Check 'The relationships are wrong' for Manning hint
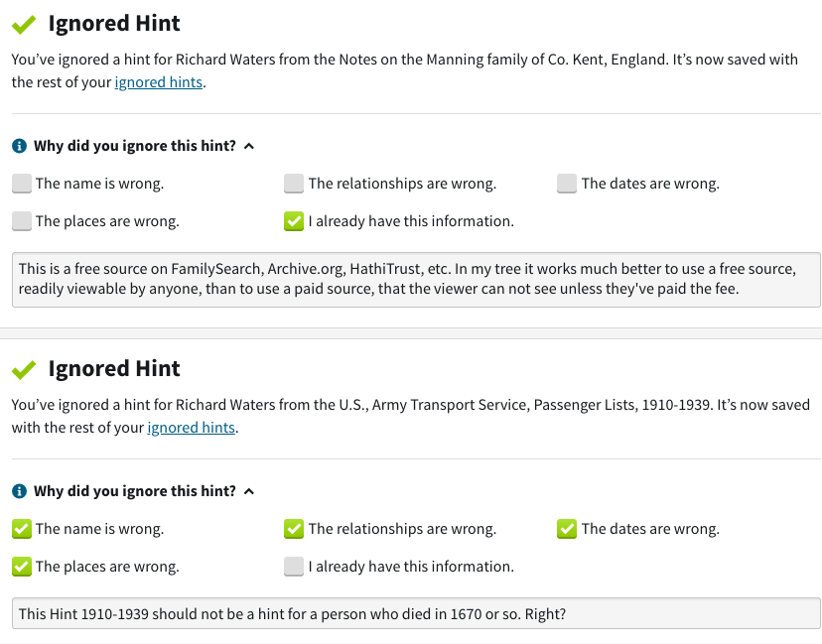 (294, 184)
